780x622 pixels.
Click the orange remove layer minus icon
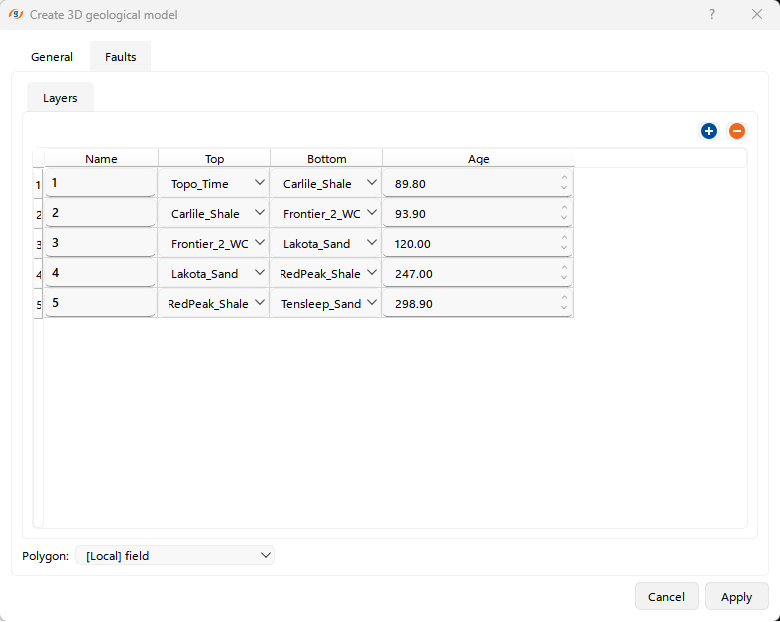[x=736, y=131]
